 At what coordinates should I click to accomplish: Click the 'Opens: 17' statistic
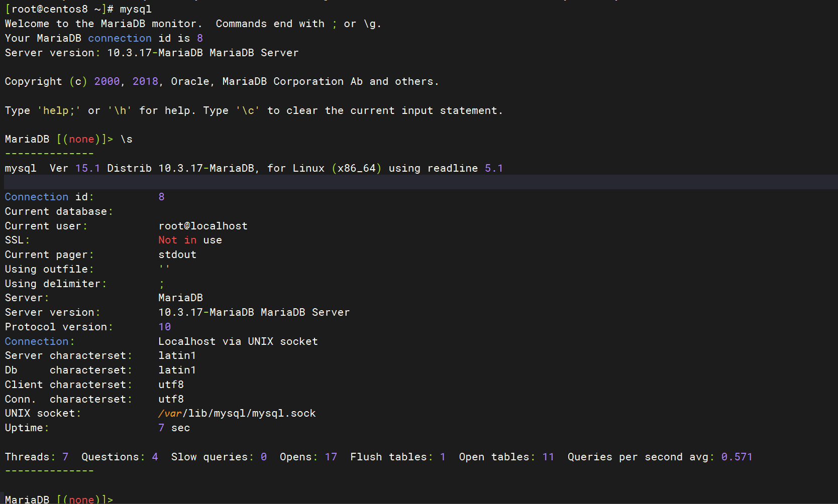point(308,457)
